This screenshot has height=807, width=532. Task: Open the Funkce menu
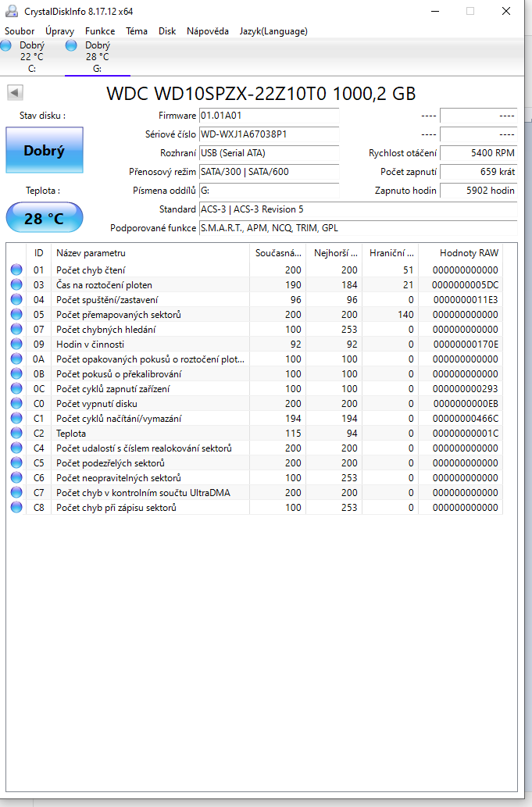click(100, 31)
